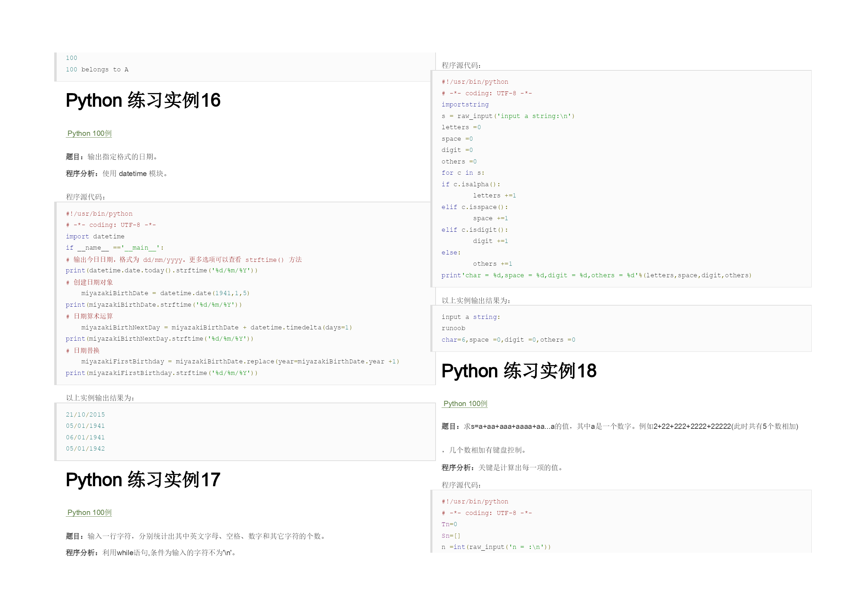Open the Python 100例 link under 练习实例17
This screenshot has width=868, height=614.
[x=89, y=512]
